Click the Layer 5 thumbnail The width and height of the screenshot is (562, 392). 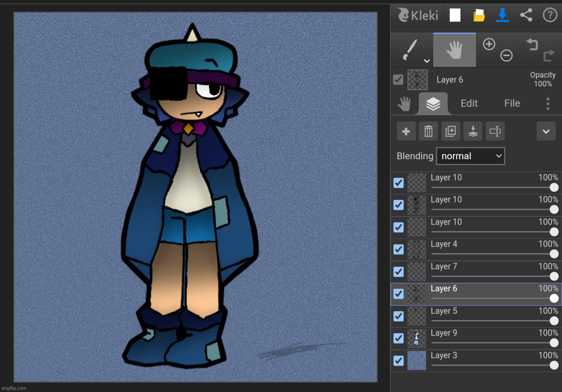[417, 316]
